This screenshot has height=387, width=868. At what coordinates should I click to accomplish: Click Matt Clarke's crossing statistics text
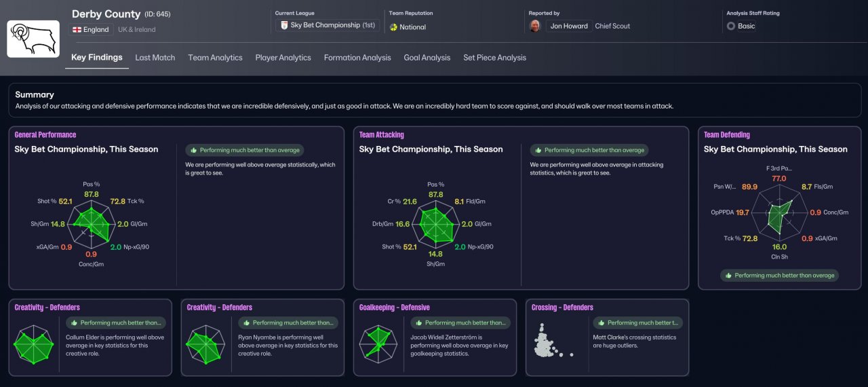click(633, 342)
